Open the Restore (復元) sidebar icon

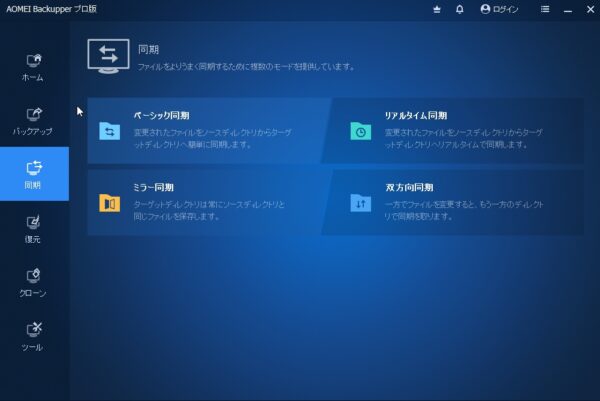click(x=33, y=222)
